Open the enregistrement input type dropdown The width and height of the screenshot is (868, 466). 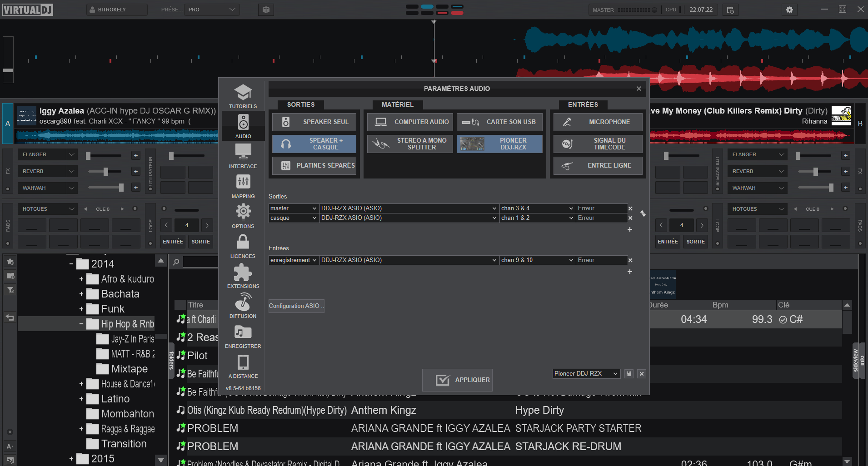[x=294, y=260]
